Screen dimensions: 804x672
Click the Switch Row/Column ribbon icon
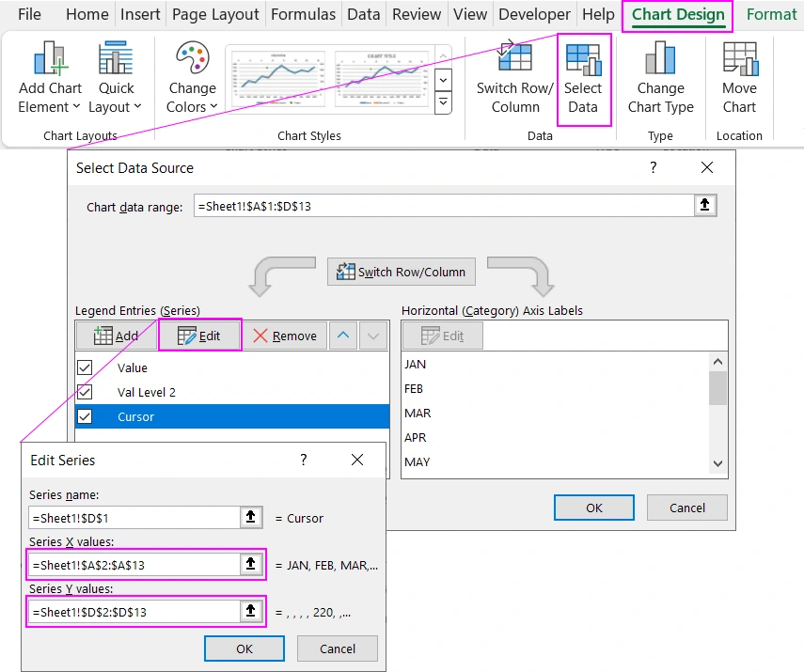pyautogui.click(x=513, y=80)
